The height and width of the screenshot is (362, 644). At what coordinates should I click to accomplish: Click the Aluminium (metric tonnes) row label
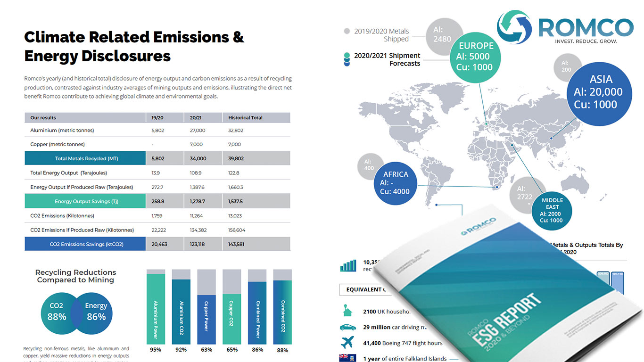62,130
